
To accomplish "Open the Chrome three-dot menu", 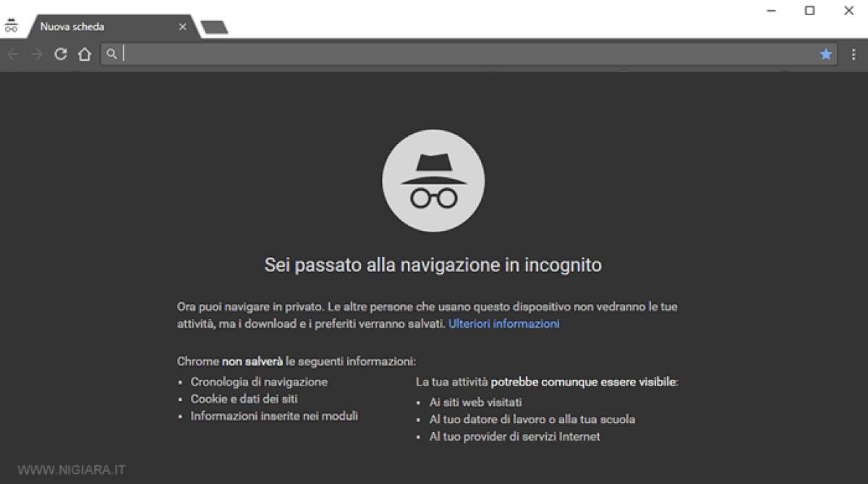I will tap(854, 54).
